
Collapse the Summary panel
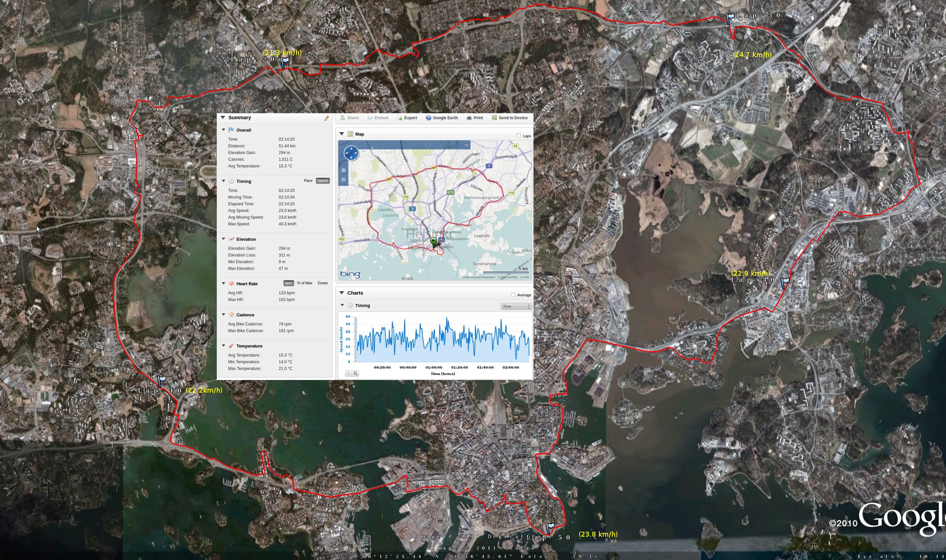click(223, 118)
